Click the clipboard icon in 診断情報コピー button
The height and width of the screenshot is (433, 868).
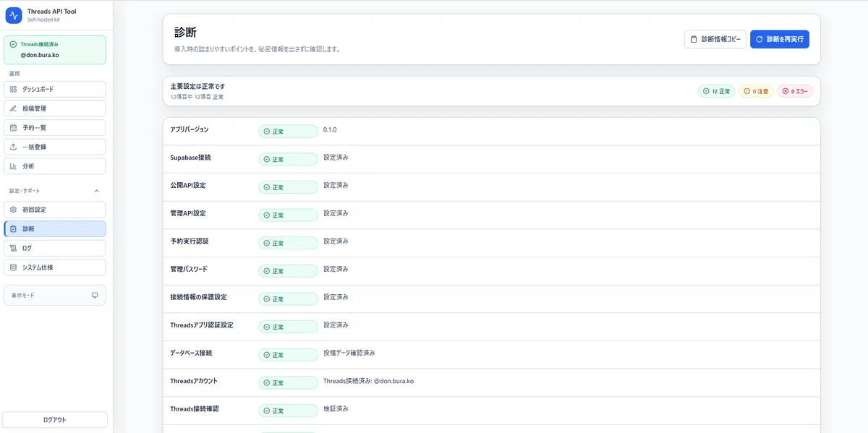tap(694, 39)
